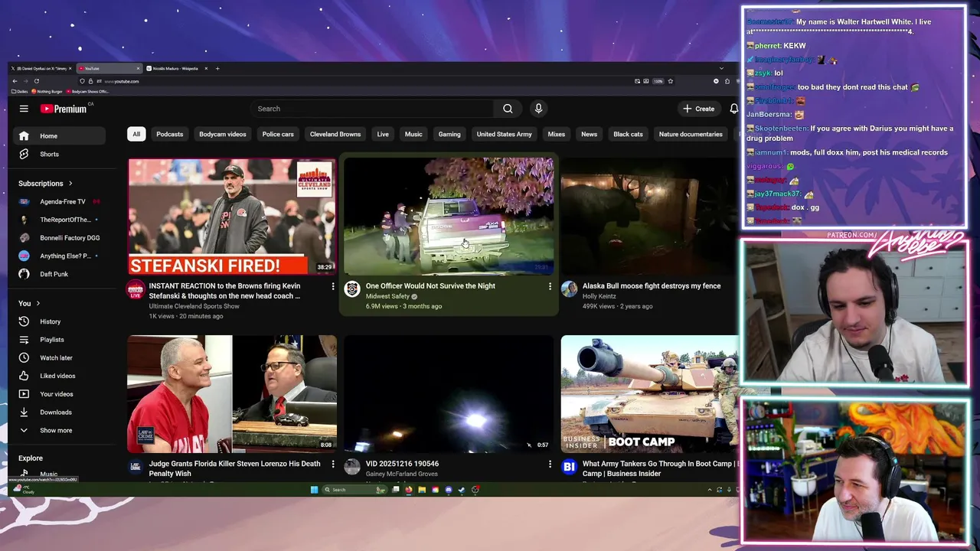Open Discord from the taskbar

coord(449,490)
